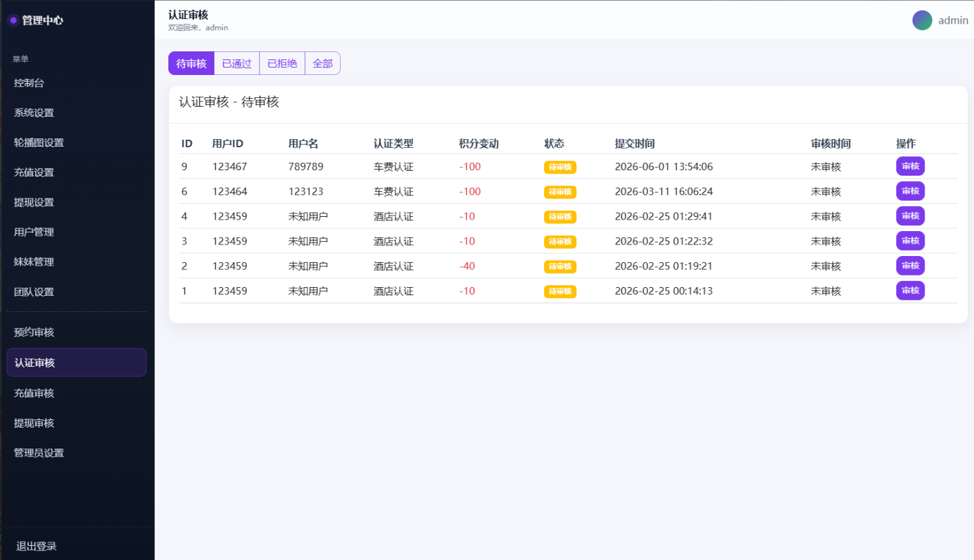974x560 pixels.
Task: Open 轮播图设置 in the sidebar
Action: [x=77, y=143]
